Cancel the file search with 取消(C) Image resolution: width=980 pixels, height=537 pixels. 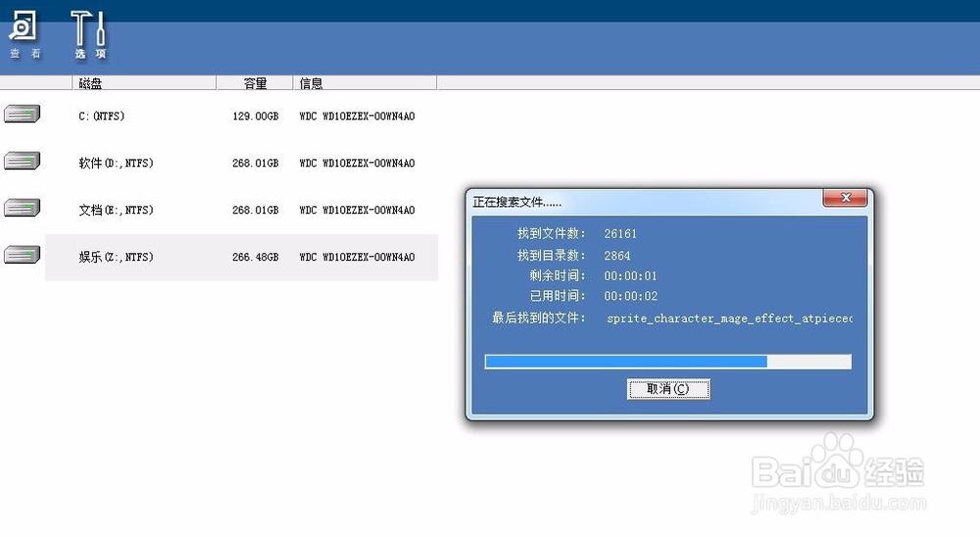[668, 389]
